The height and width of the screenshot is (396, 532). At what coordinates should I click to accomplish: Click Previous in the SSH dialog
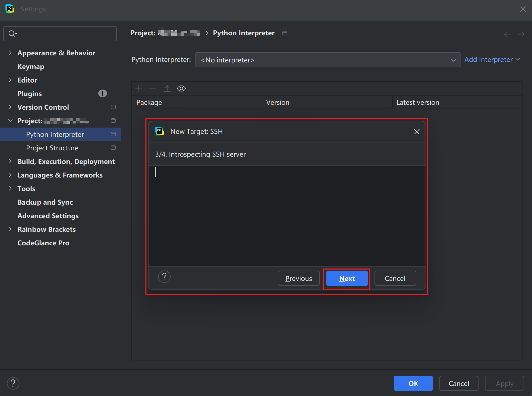click(x=298, y=278)
